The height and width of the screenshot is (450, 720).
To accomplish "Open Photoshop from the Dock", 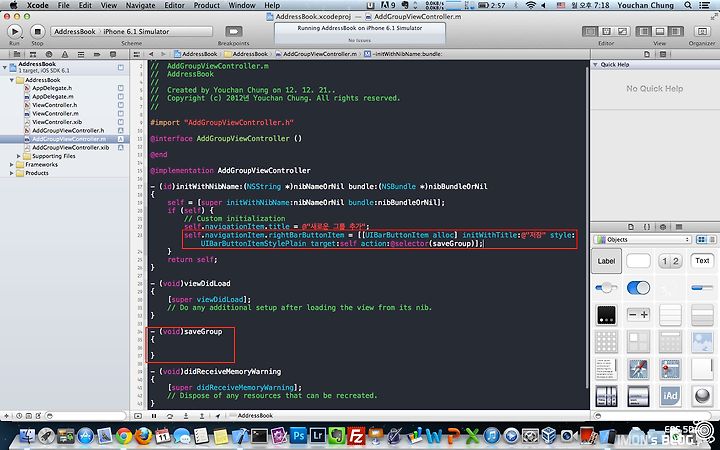I will pos(298,435).
